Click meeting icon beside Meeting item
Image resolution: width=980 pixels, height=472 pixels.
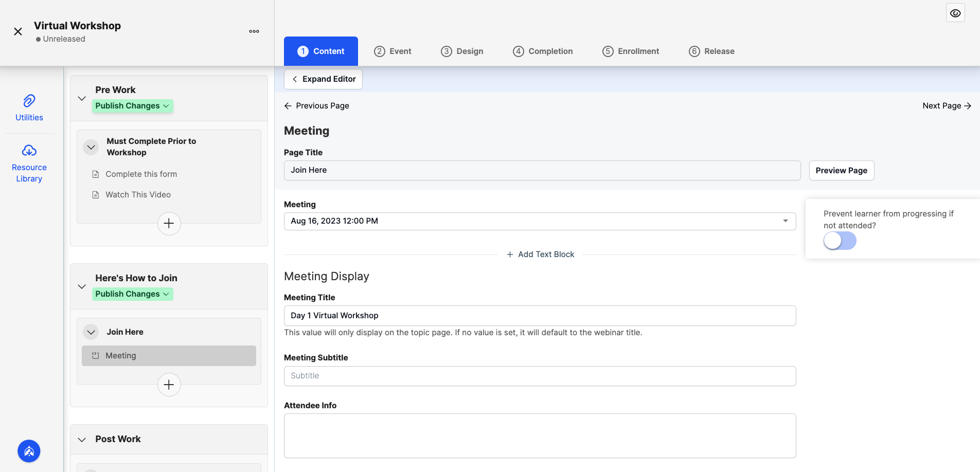pyautogui.click(x=95, y=356)
